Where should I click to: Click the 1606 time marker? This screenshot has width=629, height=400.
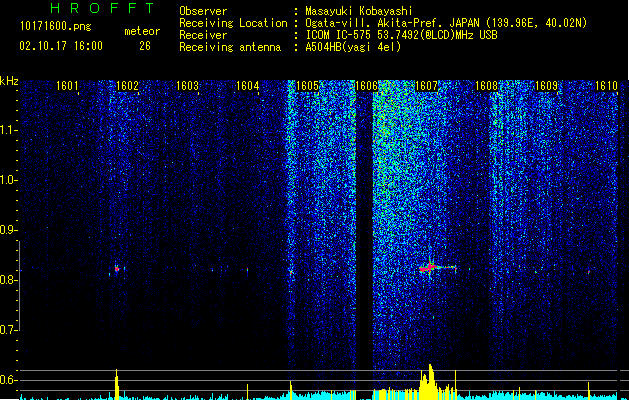click(367, 85)
